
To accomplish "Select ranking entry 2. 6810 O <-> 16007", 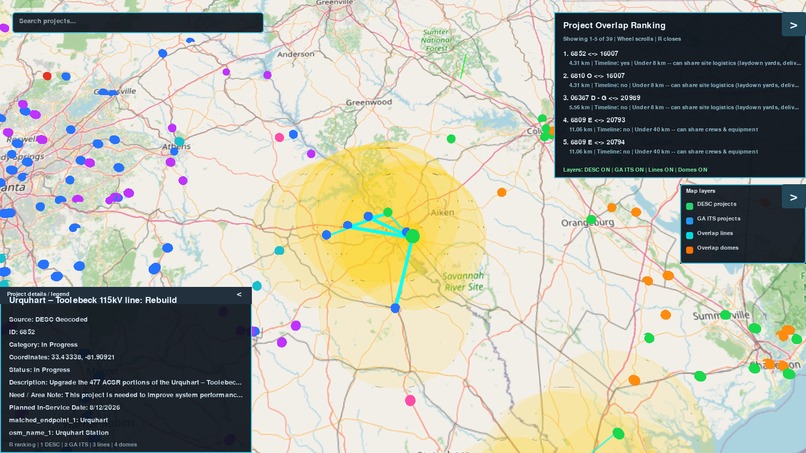I will (594, 76).
